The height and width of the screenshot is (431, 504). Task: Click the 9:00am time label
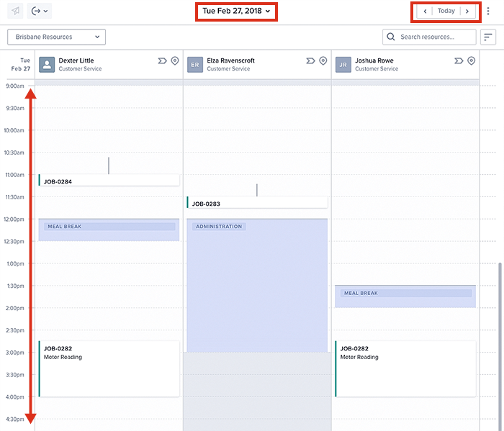coord(15,86)
